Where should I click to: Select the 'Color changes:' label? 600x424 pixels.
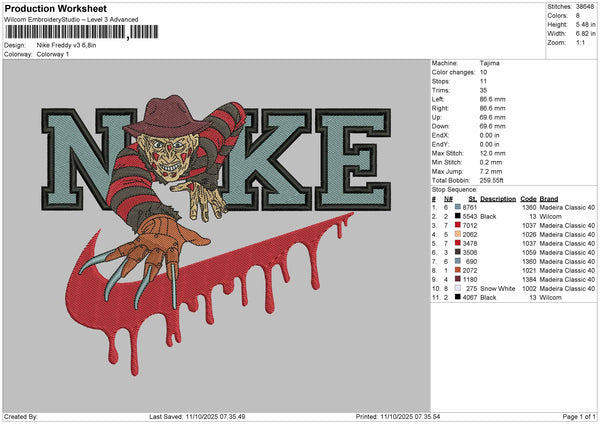tap(453, 72)
